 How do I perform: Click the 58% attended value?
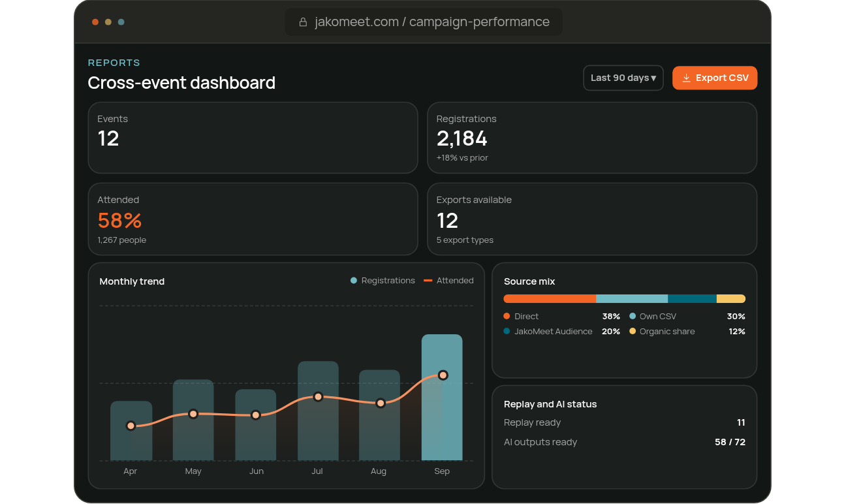click(x=119, y=220)
